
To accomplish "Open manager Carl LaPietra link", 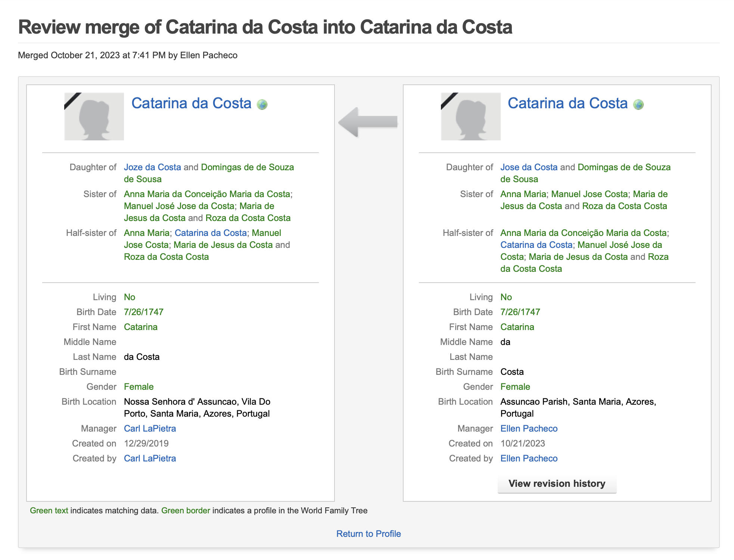I will coord(150,429).
